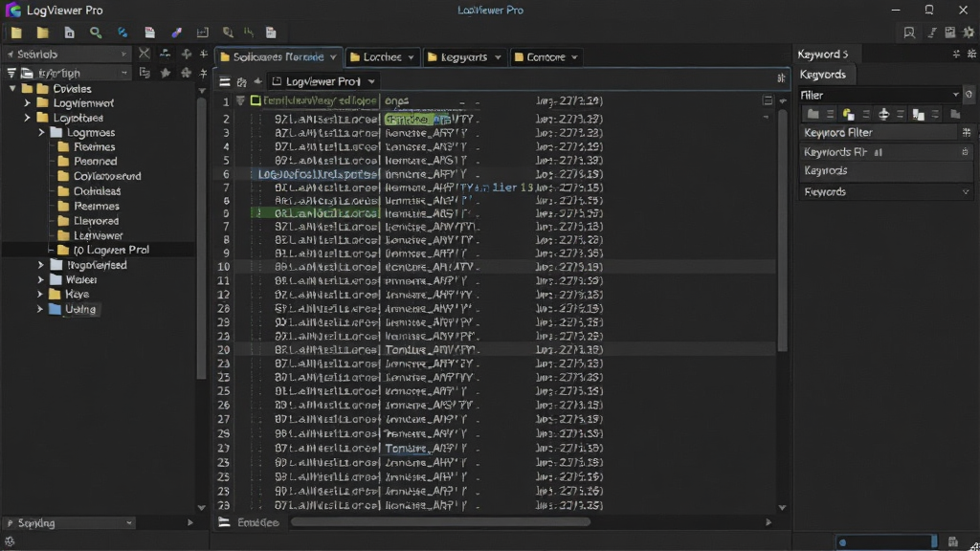Click the Eondee label at bottom of editor
The width and height of the screenshot is (980, 551).
pos(258,522)
